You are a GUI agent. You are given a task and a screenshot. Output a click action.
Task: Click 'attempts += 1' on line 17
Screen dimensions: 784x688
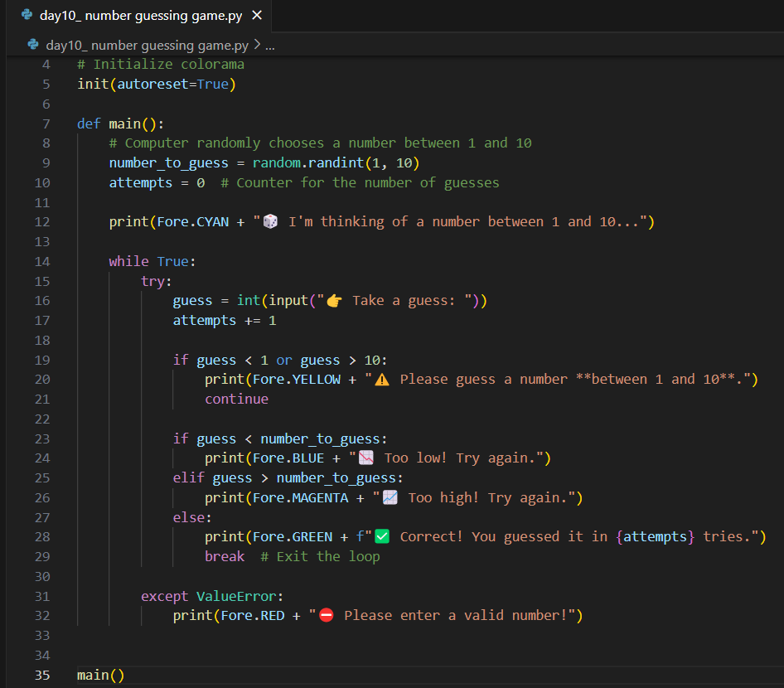pyautogui.click(x=225, y=321)
